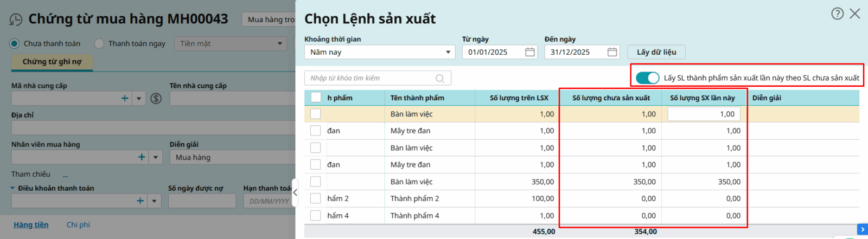This screenshot has width=868, height=239.
Task: Add a new Nhân viên mua hàng with plus
Action: point(142,157)
